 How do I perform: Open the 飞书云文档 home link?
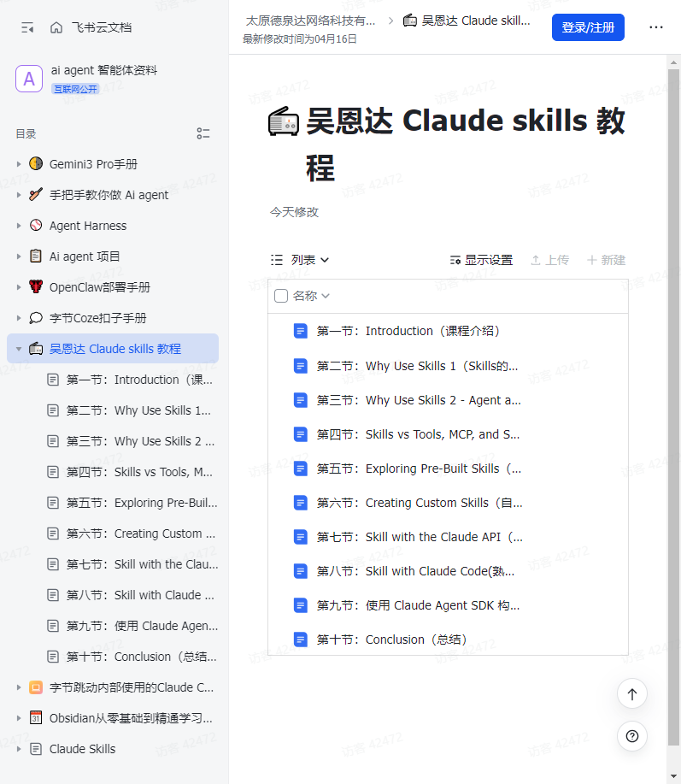point(102,27)
